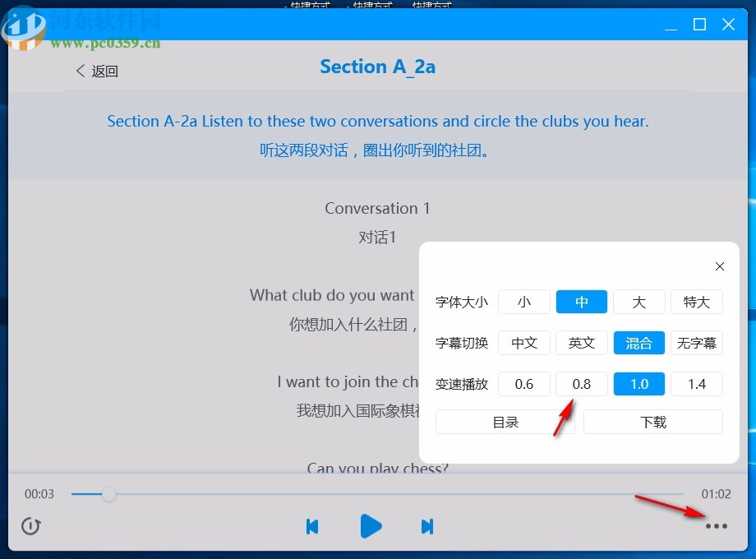Open the 目录 catalog
The image size is (756, 559).
[x=505, y=422]
